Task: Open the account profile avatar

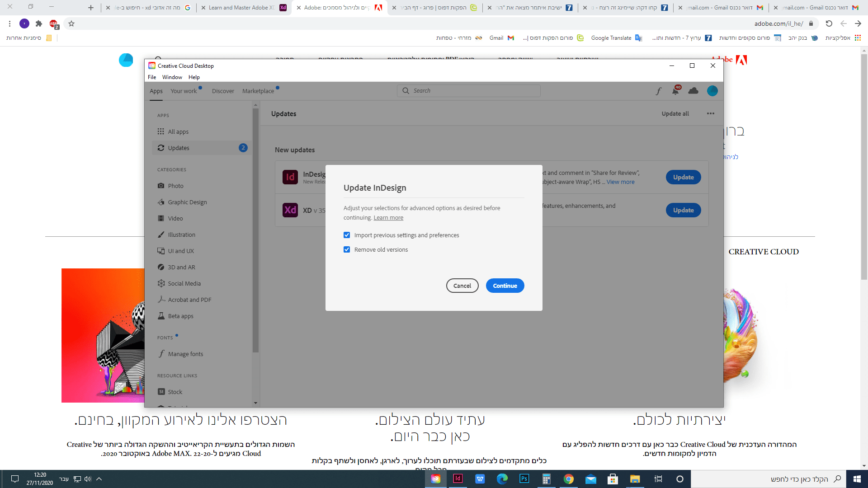Action: [x=712, y=91]
